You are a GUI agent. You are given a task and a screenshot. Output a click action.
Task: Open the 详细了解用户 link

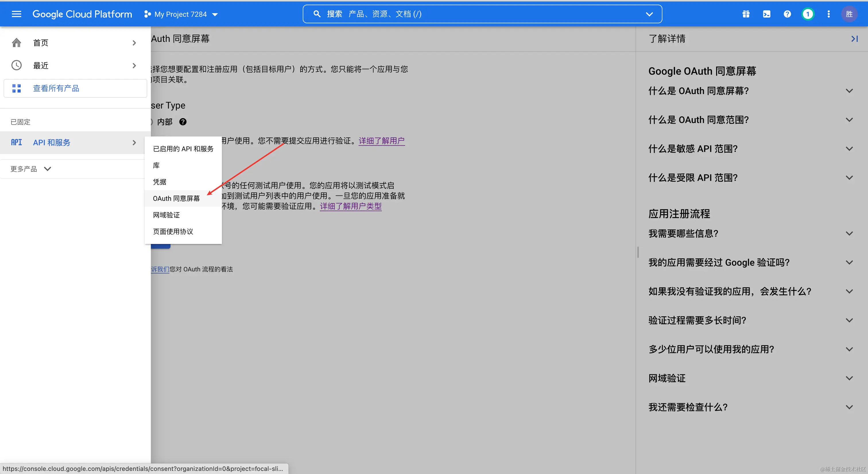point(381,141)
